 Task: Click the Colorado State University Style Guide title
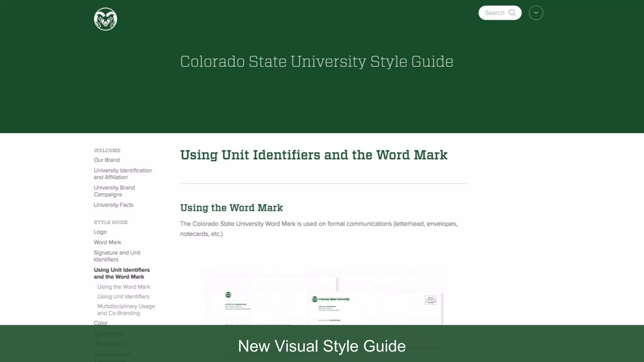pos(317,62)
